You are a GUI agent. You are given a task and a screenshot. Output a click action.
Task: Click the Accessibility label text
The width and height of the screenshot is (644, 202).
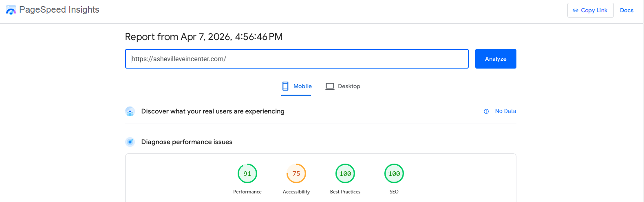296,192
